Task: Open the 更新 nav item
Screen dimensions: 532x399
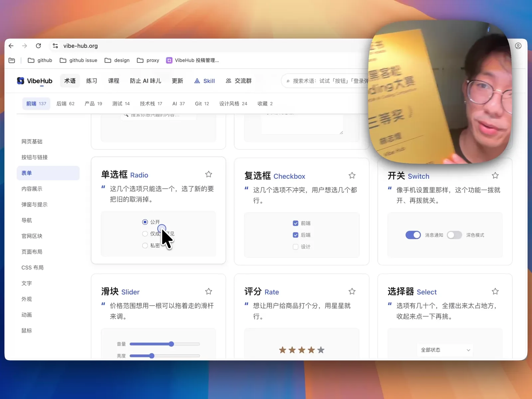Action: point(177,81)
